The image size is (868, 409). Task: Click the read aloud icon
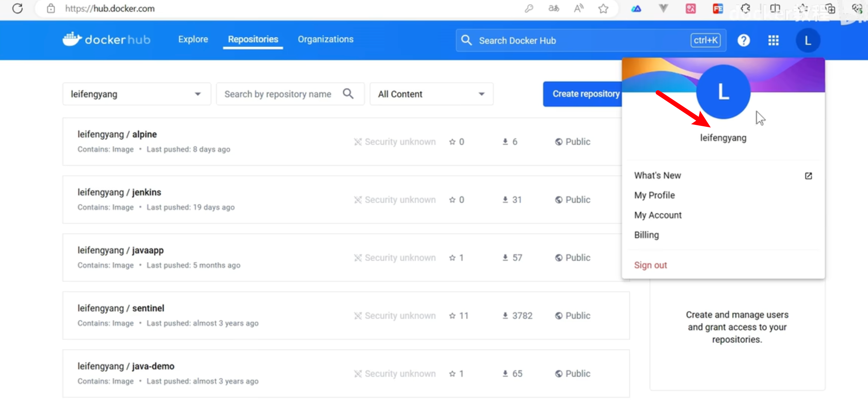(x=579, y=8)
